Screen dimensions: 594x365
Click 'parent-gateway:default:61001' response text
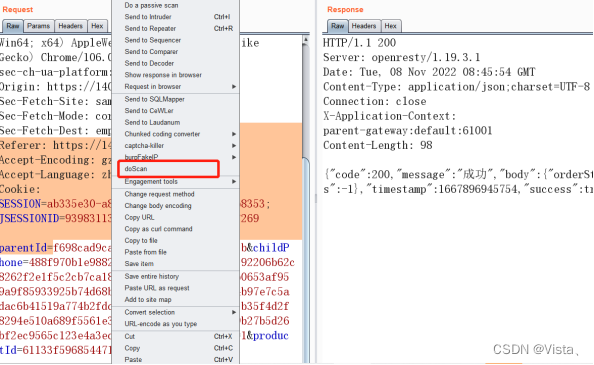[x=408, y=131]
